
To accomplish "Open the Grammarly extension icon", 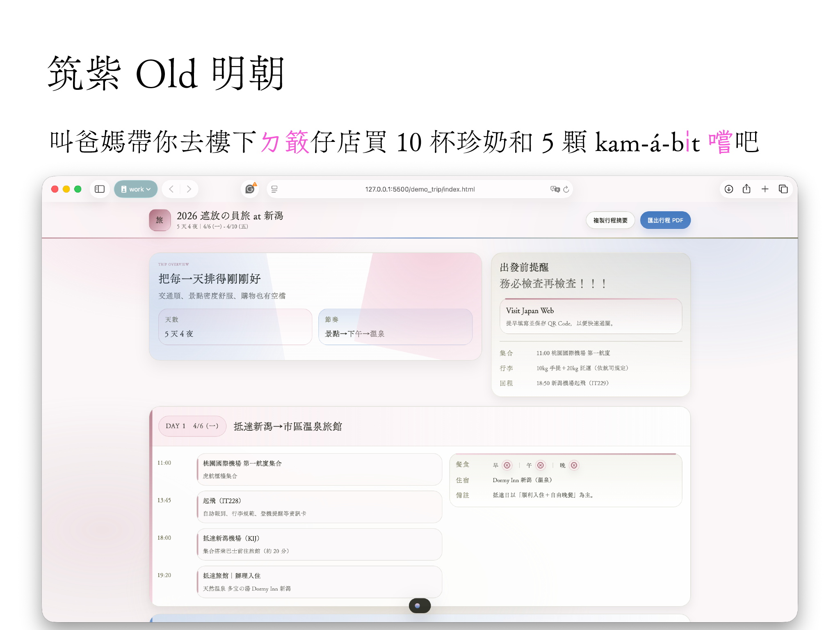I will click(x=250, y=189).
